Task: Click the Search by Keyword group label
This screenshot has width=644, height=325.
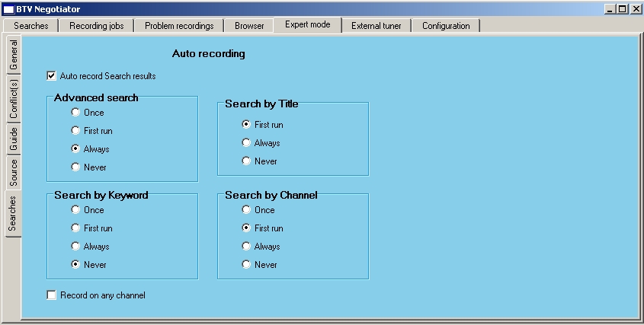Action: coord(101,196)
